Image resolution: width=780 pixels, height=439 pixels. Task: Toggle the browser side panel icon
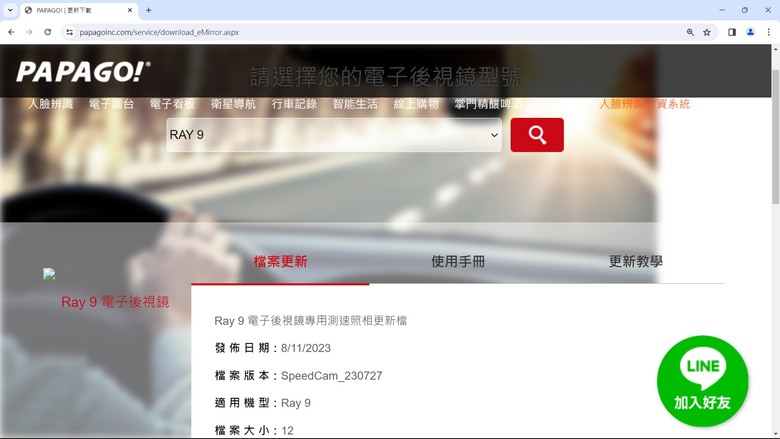pos(732,32)
